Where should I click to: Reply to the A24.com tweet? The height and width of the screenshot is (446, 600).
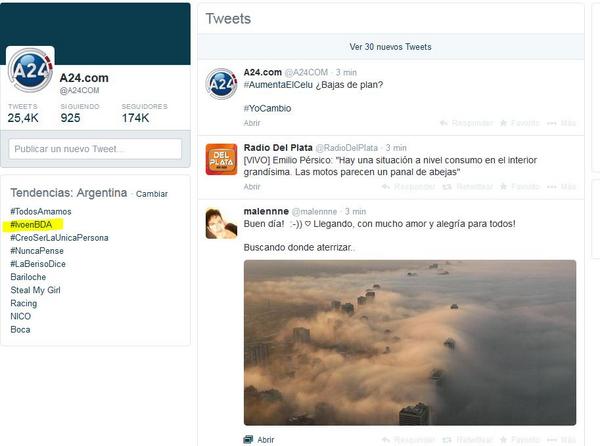pos(466,123)
